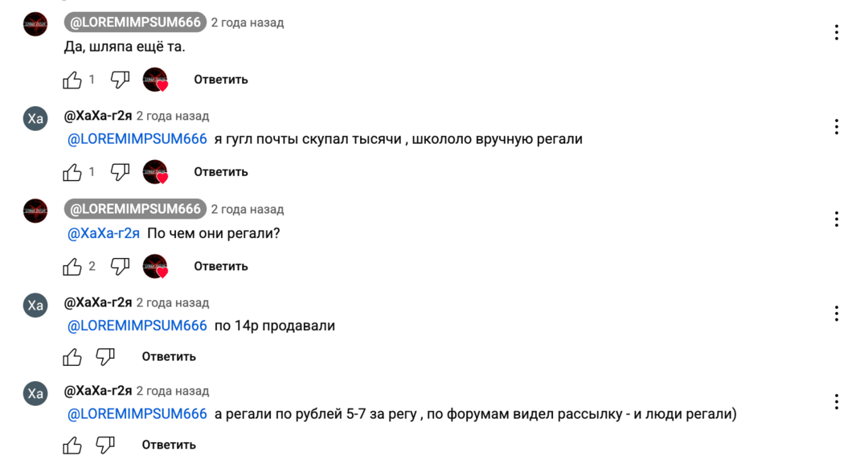Thumbs down the first comment
This screenshot has width=868, height=472.
coord(119,80)
